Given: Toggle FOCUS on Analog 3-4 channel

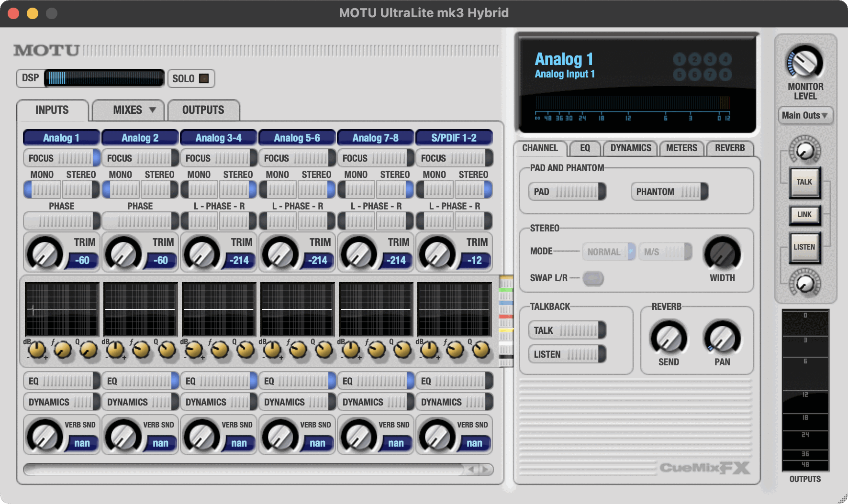Looking at the screenshot, I should 219,158.
